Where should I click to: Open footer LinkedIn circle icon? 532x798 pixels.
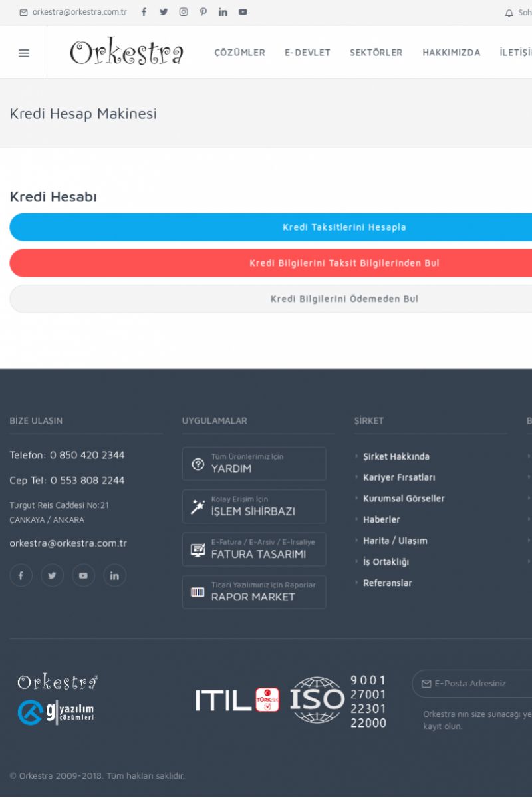pos(114,575)
